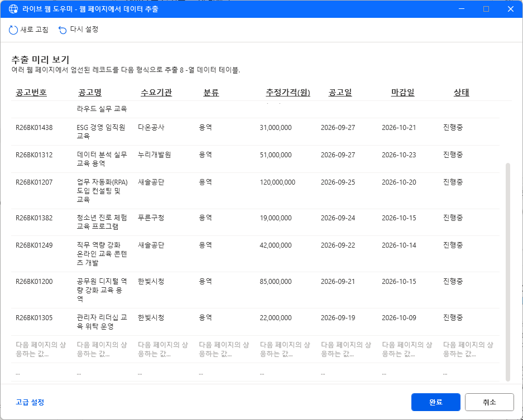The height and width of the screenshot is (420, 523).
Task: Click cell R26BK01382
Action: pyautogui.click(x=34, y=218)
